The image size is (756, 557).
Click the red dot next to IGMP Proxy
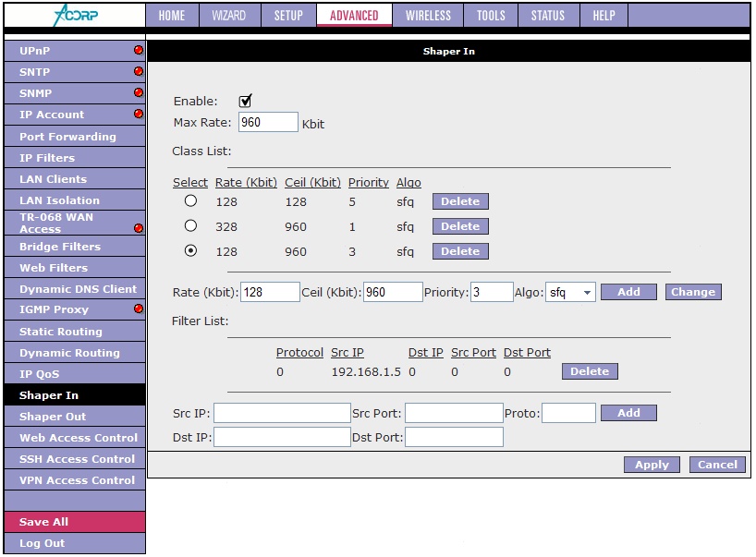[x=139, y=309]
